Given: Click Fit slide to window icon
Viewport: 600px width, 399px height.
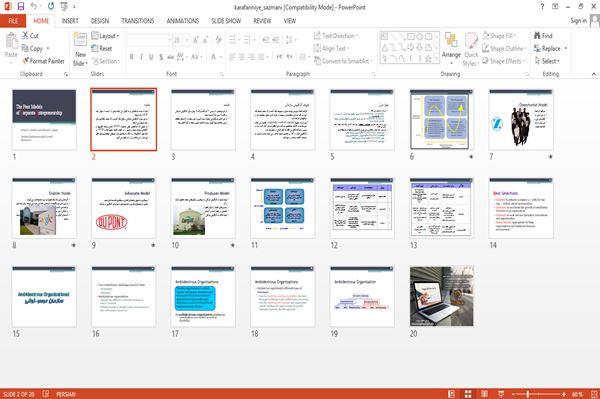Looking at the screenshot, I should (x=594, y=394).
